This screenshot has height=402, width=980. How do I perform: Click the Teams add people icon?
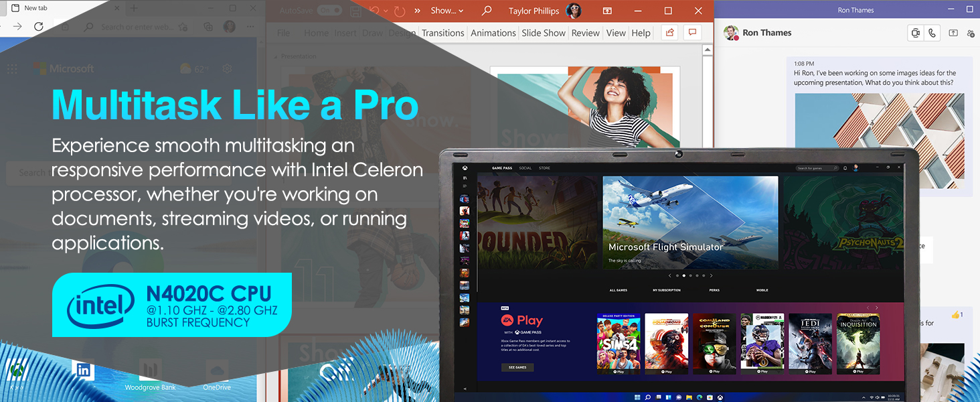click(x=971, y=33)
